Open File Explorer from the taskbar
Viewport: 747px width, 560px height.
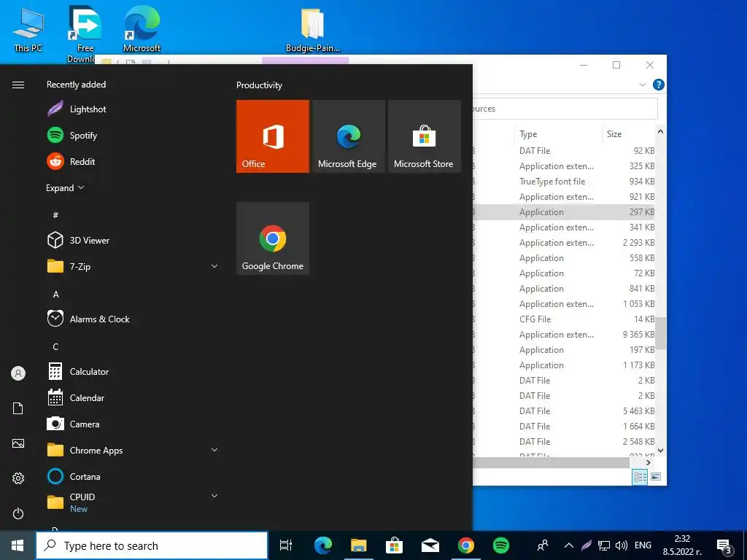click(358, 545)
